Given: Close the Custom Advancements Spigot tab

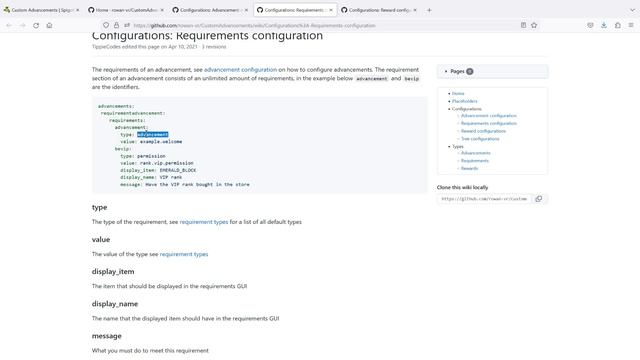Looking at the screenshot, I should tap(78, 10).
